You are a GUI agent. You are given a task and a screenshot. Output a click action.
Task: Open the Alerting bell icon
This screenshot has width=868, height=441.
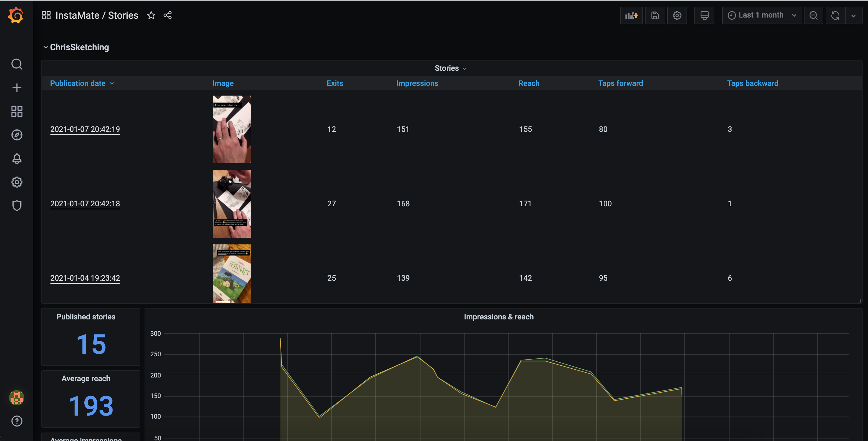coord(17,158)
